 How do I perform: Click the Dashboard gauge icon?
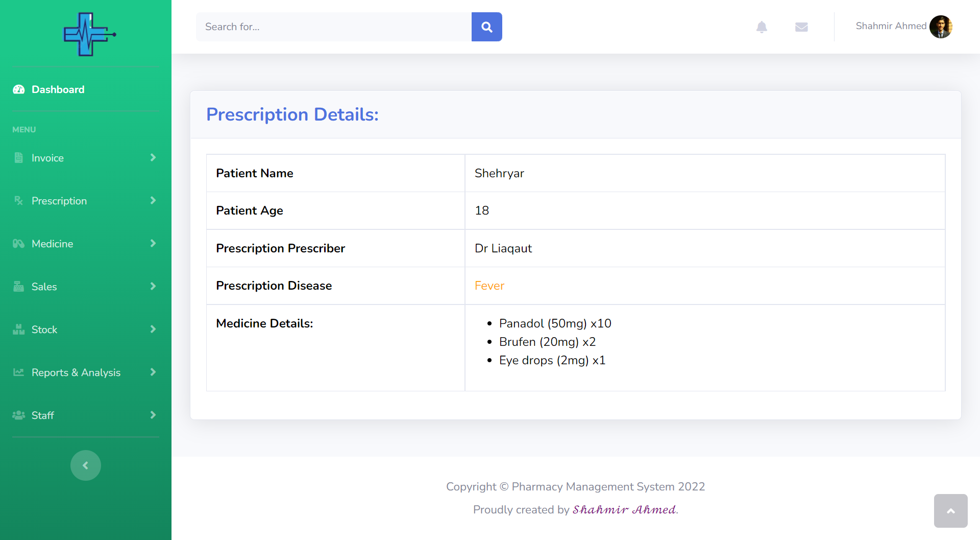pos(19,89)
